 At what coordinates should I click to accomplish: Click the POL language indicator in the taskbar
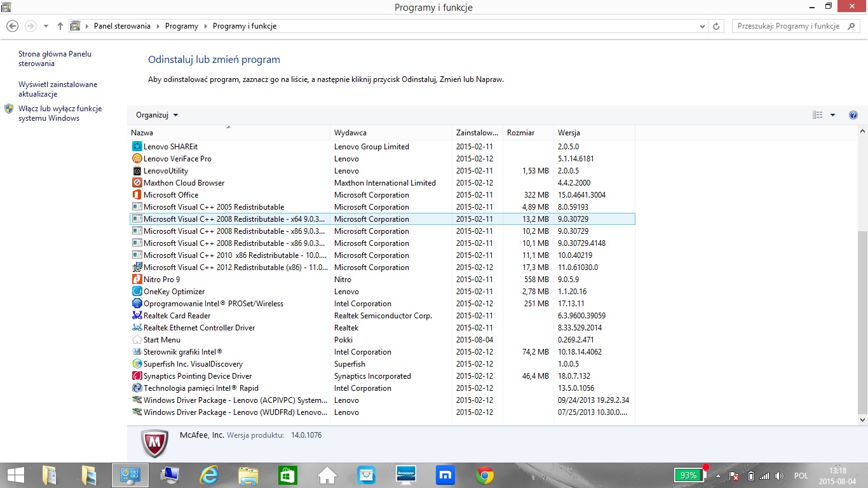[801, 476]
